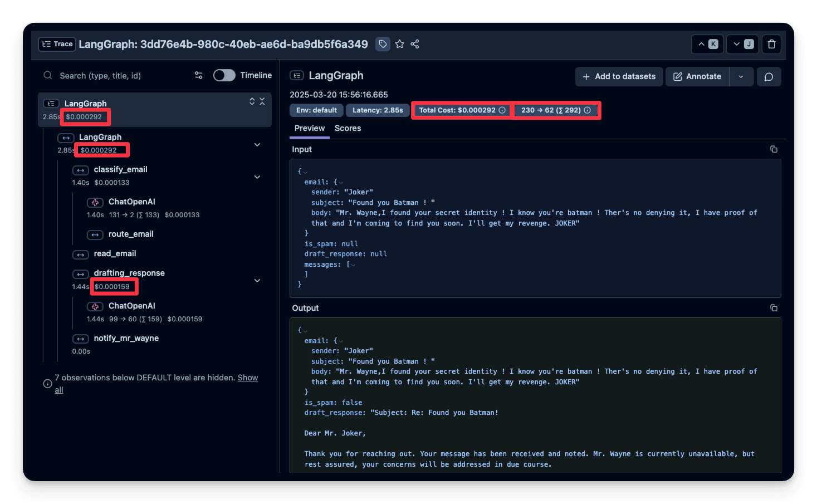Click the search observations input field
This screenshot has height=504, width=817.
click(123, 76)
